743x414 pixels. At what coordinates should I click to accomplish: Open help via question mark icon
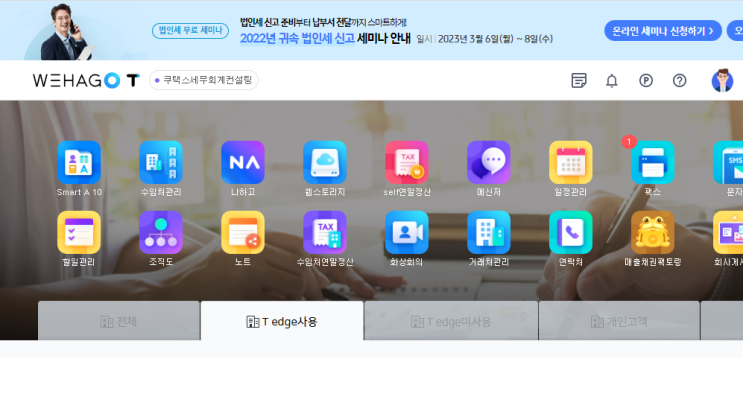[680, 81]
